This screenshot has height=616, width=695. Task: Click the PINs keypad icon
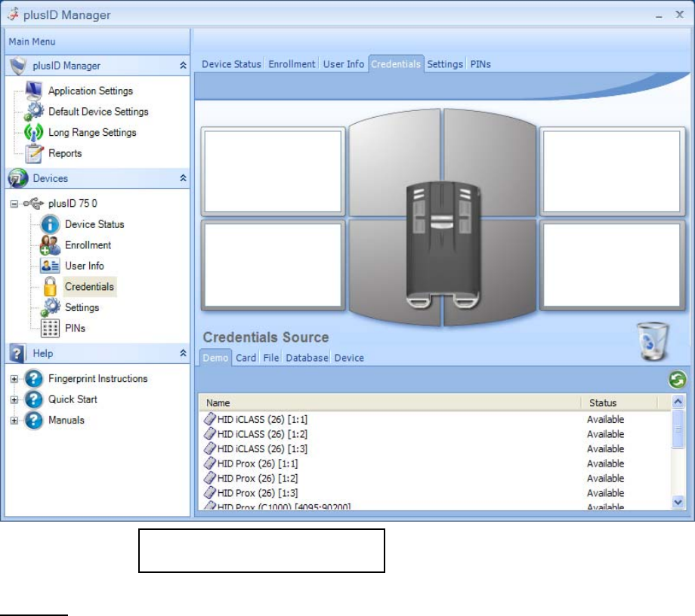(x=51, y=328)
